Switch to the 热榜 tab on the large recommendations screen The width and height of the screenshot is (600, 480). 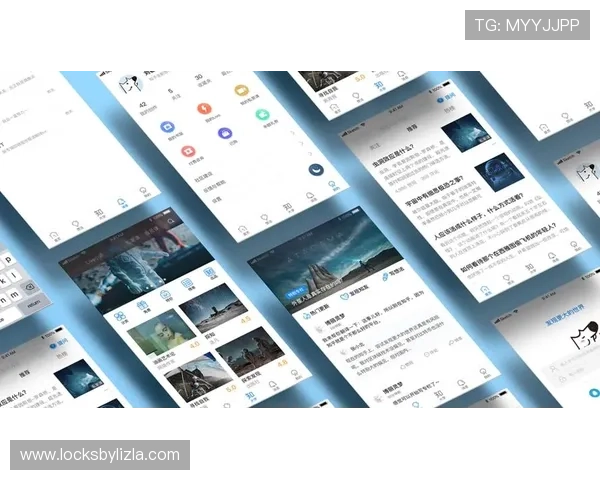click(x=449, y=110)
